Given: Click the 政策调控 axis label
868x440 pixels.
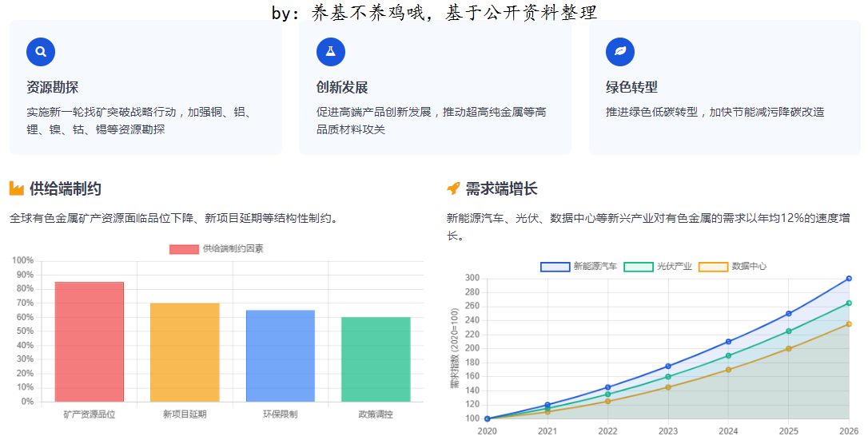Looking at the screenshot, I should pyautogui.click(x=376, y=414).
